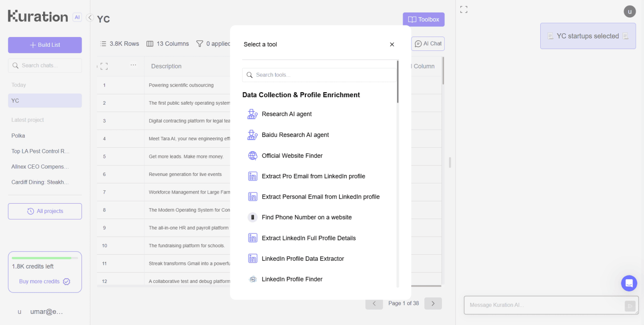Open the Top LA Pest Control project
This screenshot has height=325, width=644.
(x=40, y=151)
